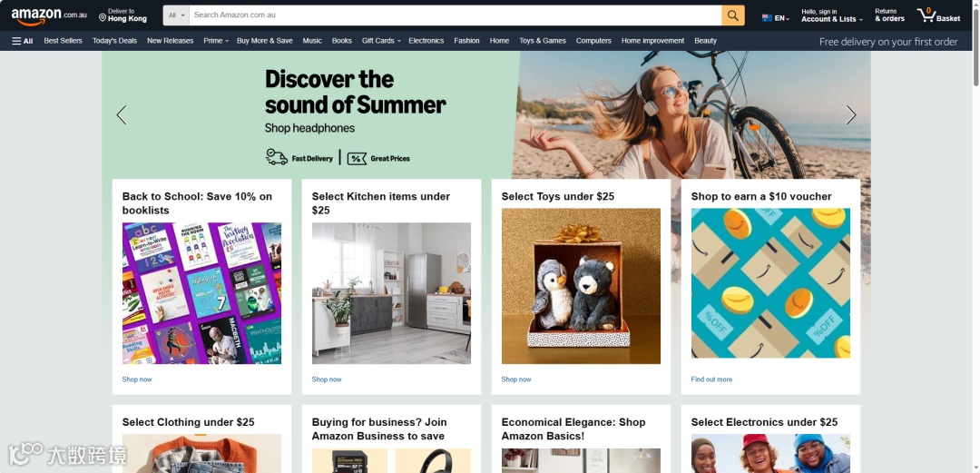Open Today's Deals in navigation bar
The width and height of the screenshot is (980, 473).
[114, 41]
